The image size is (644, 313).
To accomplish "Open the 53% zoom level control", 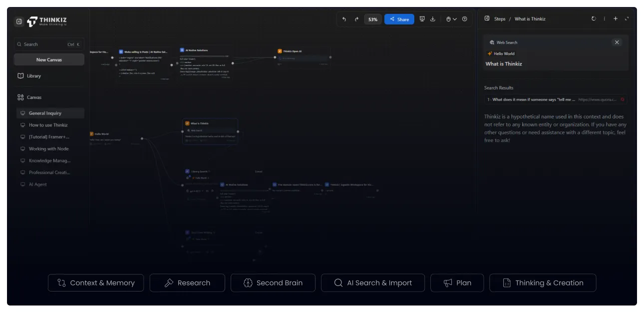I will (x=373, y=19).
